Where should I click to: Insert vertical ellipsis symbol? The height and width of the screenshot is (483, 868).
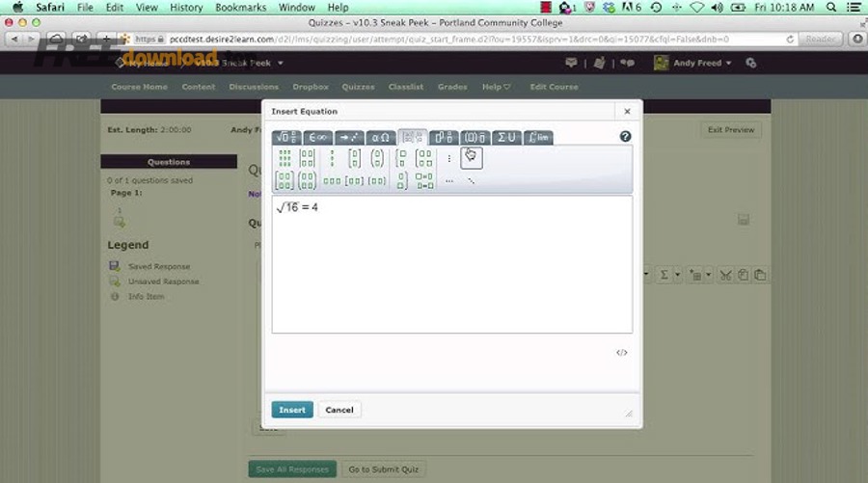(448, 159)
